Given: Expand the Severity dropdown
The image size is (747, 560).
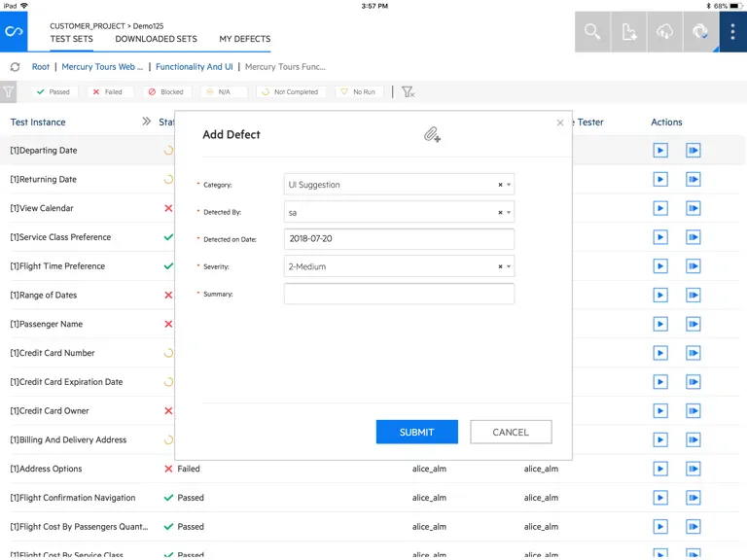Looking at the screenshot, I should pos(509,266).
